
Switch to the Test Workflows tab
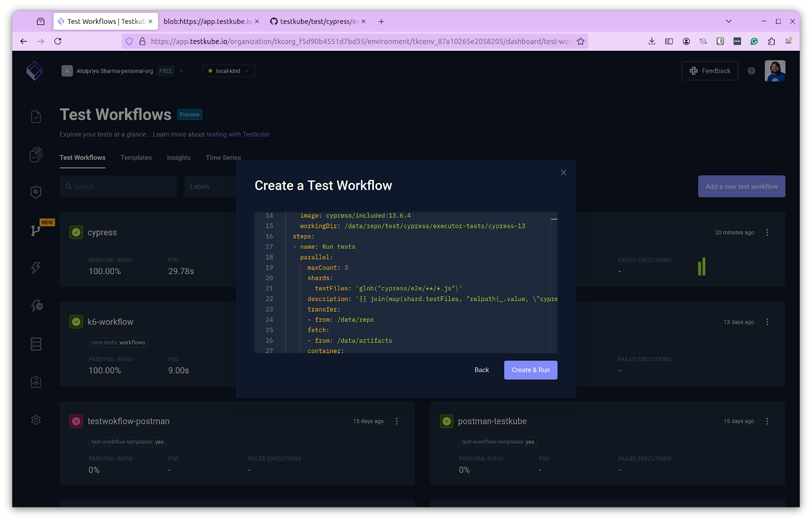83,157
